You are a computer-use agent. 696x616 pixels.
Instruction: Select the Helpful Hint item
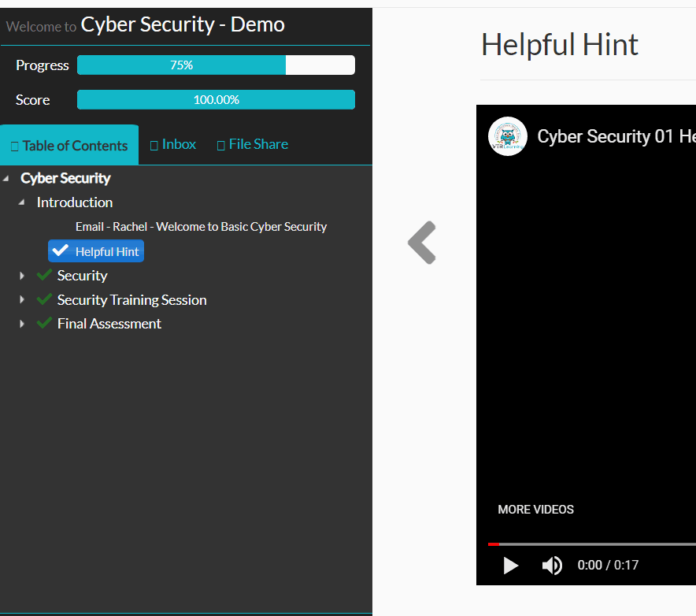pos(96,251)
